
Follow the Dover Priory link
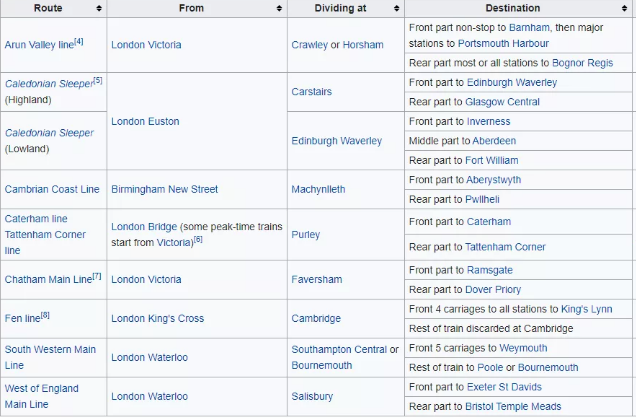493,289
